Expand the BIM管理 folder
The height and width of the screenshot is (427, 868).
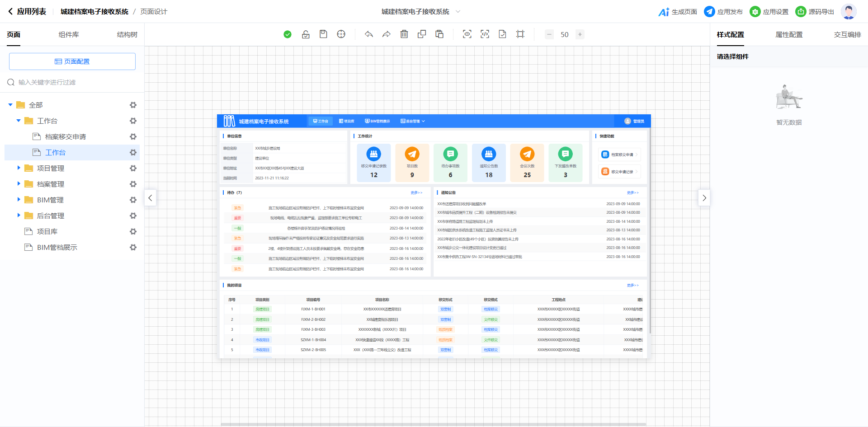[19, 200]
